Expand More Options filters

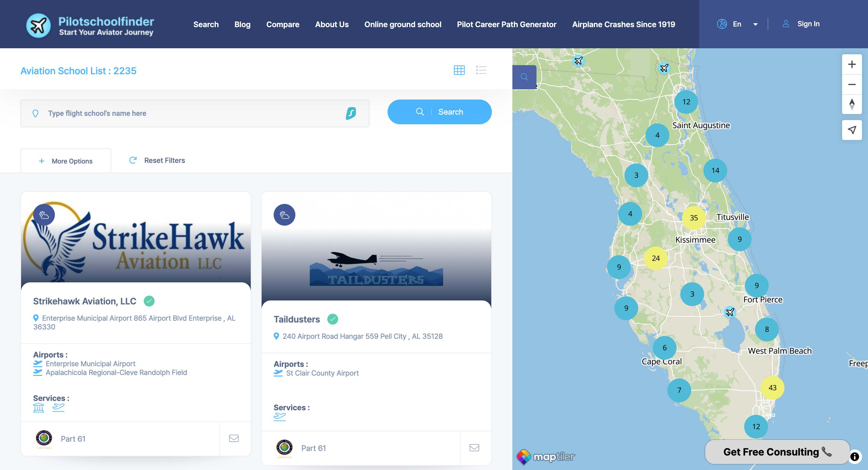point(66,161)
